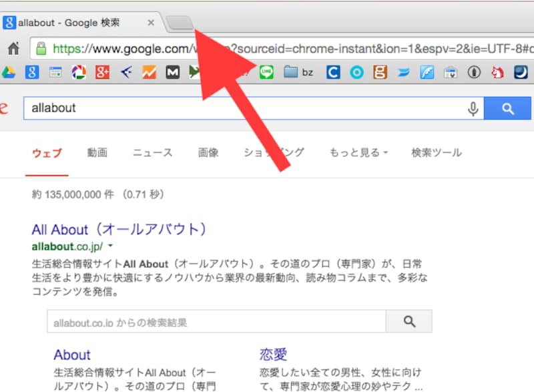Click the Home icon beside the address bar
Screen dimensions: 534x392
13,49
